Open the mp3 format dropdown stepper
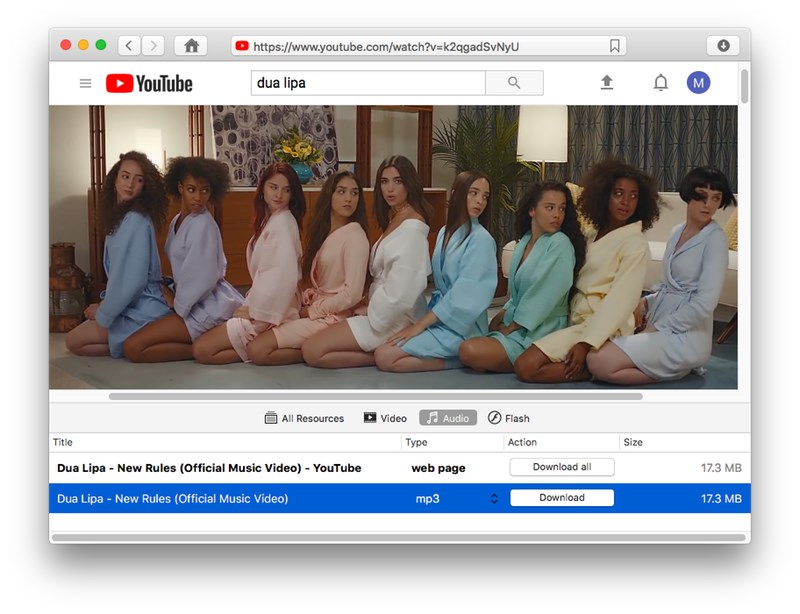The height and width of the screenshot is (614, 800). (x=494, y=498)
